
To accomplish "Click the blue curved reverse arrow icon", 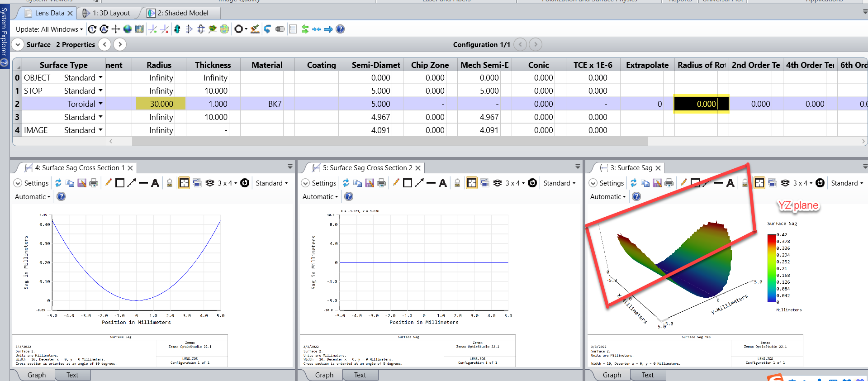I will pyautogui.click(x=267, y=29).
